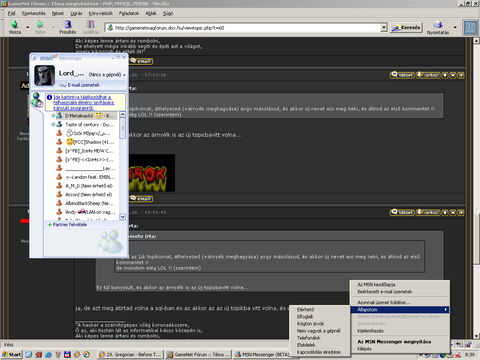Open the Állapotom submenu arrow
The width and height of the screenshot is (480, 360).
coord(445,310)
